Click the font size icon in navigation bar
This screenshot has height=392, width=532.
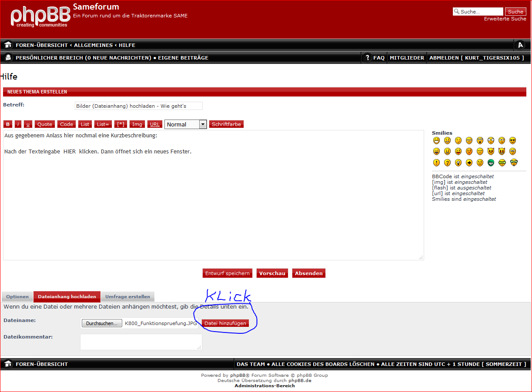tap(520, 45)
